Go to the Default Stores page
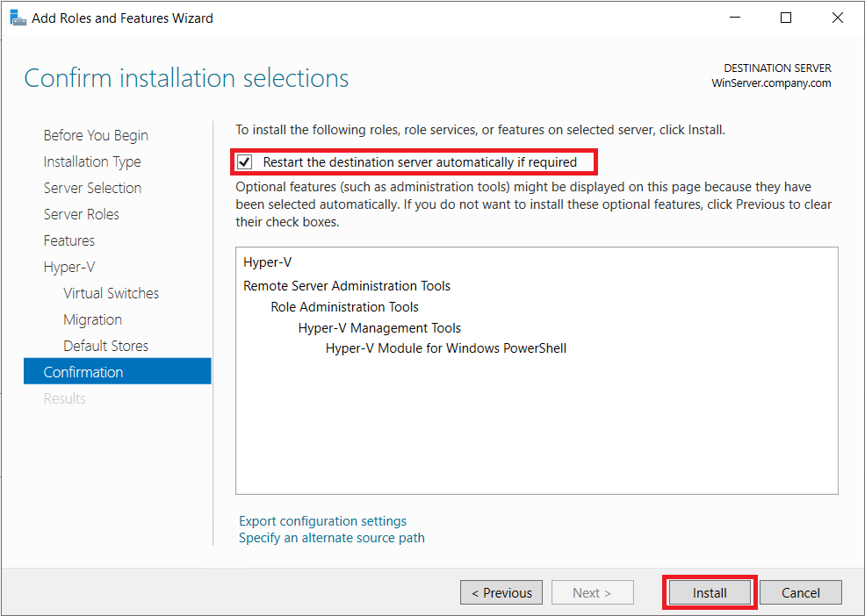Screen dimensions: 865x616 [x=105, y=346]
